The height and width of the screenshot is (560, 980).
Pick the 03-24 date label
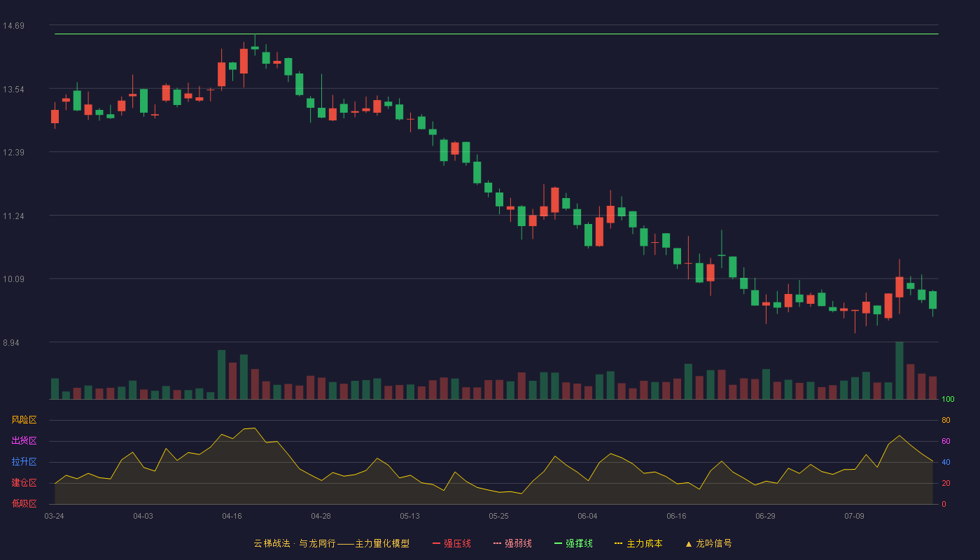pos(54,516)
